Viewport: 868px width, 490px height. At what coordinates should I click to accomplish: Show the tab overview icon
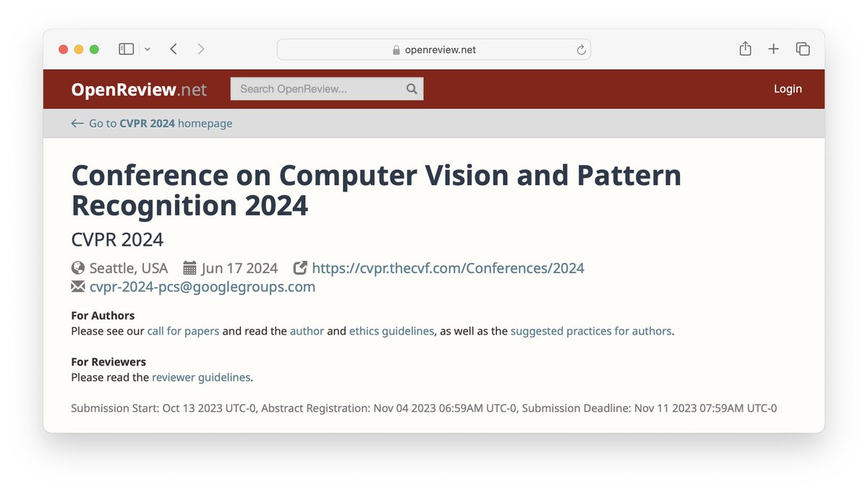pos(803,49)
